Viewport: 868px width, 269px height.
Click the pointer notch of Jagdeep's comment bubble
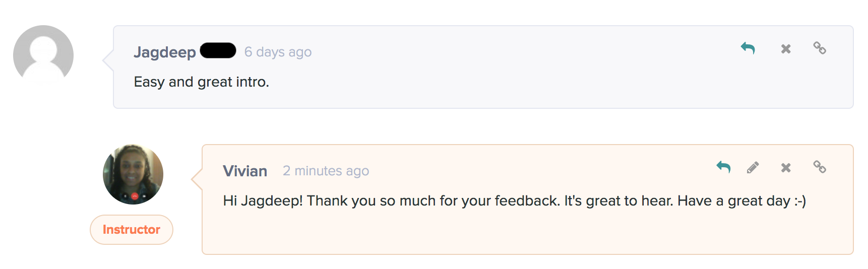[x=108, y=60]
